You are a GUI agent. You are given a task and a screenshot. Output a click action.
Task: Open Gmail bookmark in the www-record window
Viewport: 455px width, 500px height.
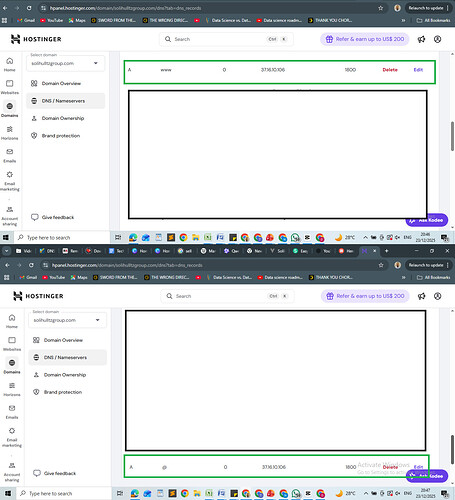[x=26, y=20]
